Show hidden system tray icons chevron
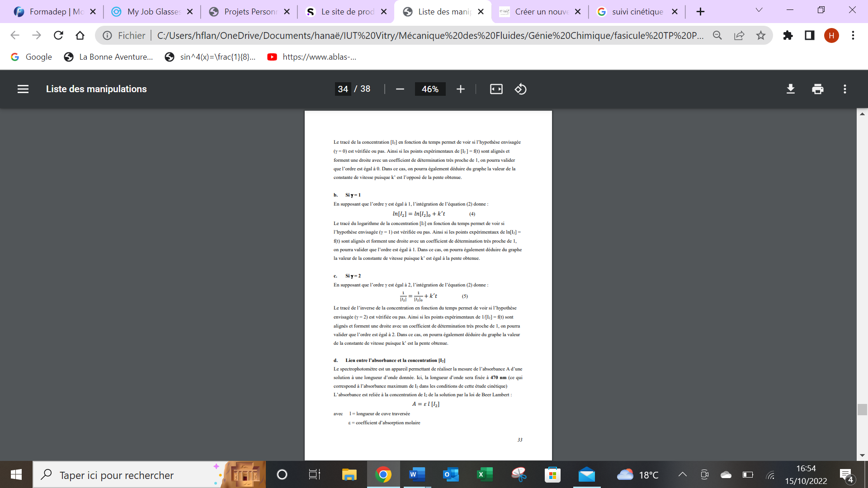868x488 pixels. [683, 474]
